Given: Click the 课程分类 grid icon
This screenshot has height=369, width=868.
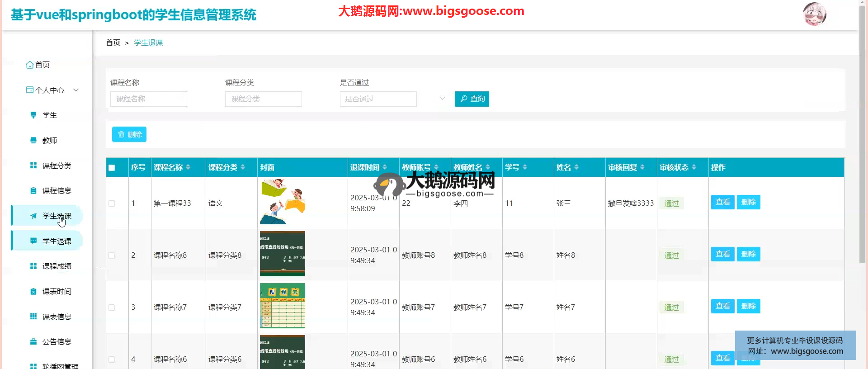Looking at the screenshot, I should pos(33,166).
